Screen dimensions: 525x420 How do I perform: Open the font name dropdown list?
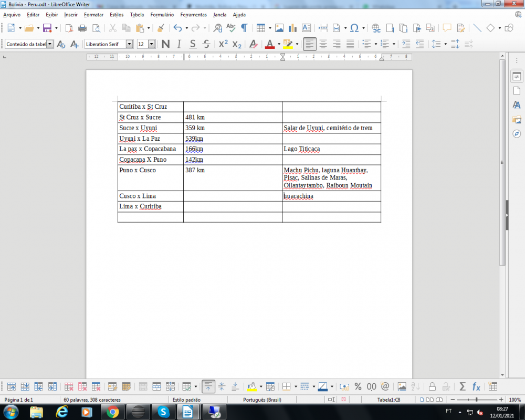click(129, 44)
